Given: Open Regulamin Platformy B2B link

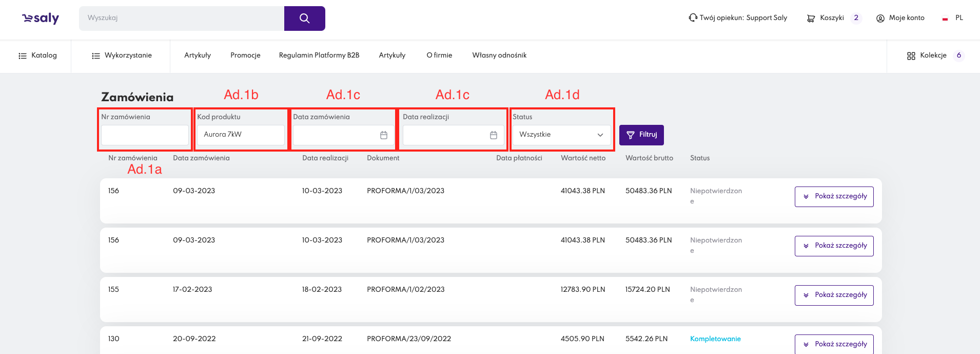Looking at the screenshot, I should click(x=319, y=55).
